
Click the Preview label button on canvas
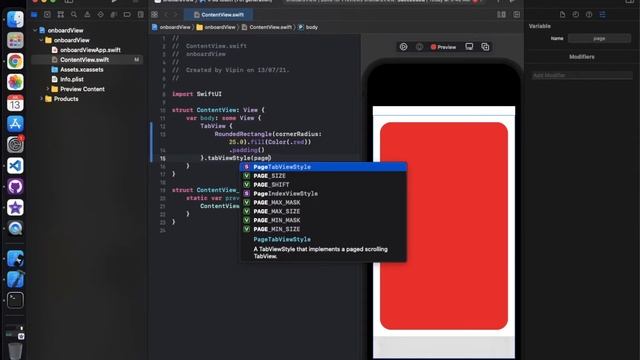(443, 47)
